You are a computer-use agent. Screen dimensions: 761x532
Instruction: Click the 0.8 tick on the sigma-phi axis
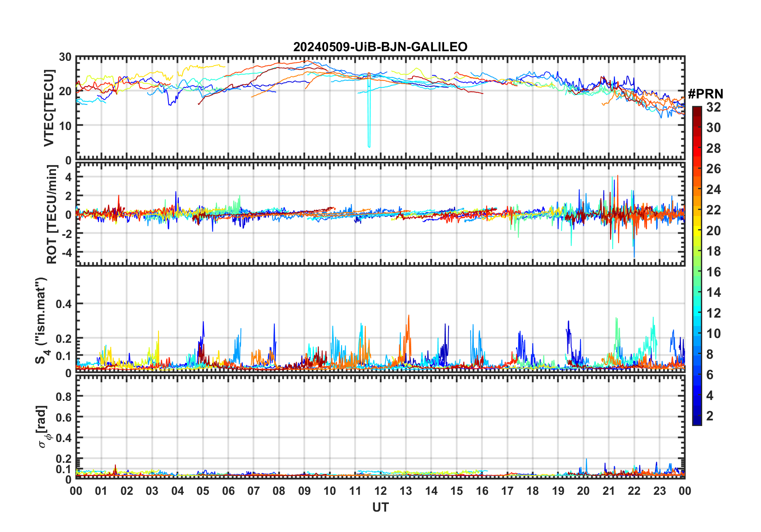(x=63, y=396)
